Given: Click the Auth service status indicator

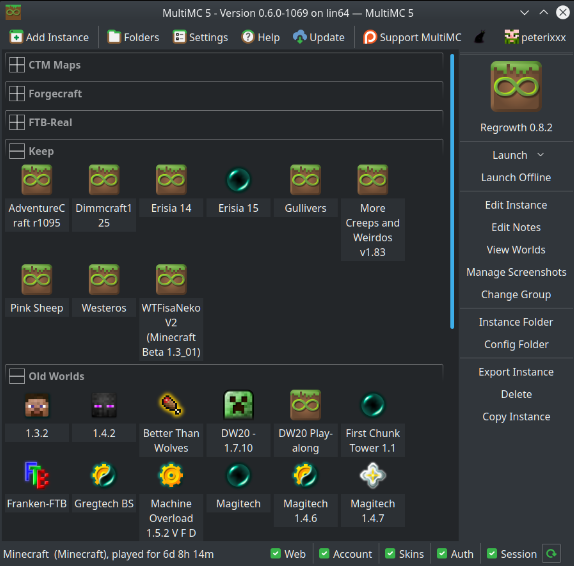Looking at the screenshot, I should (x=455, y=554).
